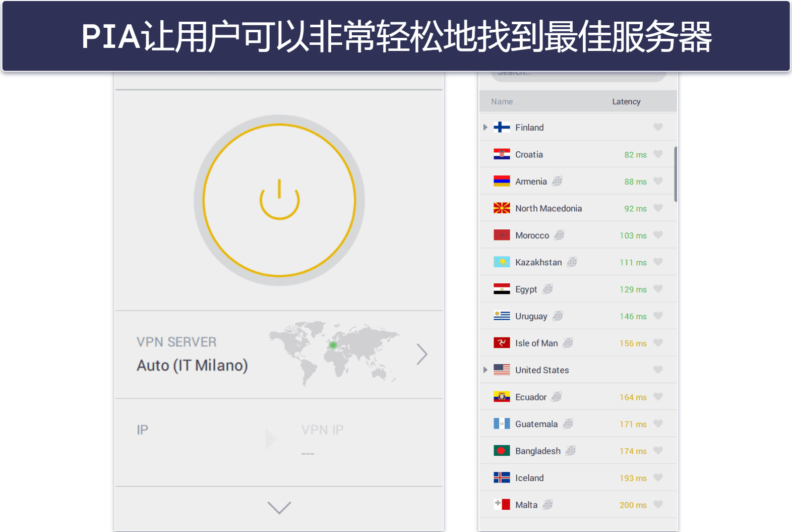
Task: Click the yellow VPN power button
Action: pos(279,200)
